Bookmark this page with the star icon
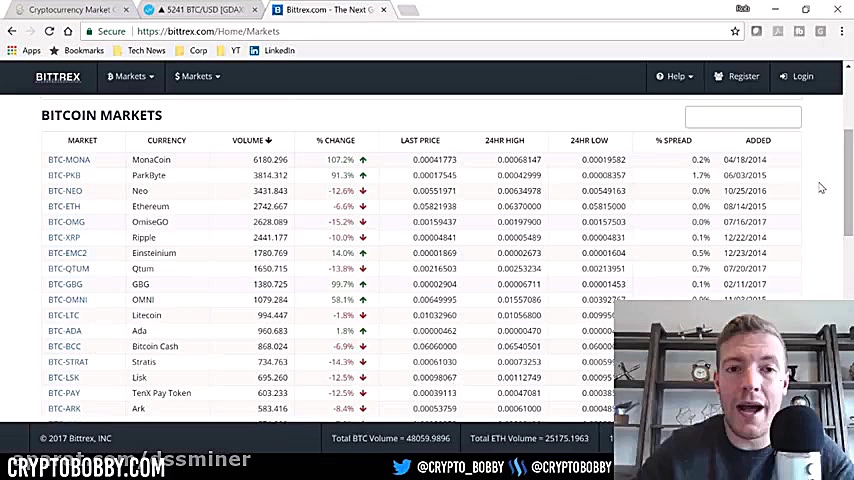 [735, 32]
